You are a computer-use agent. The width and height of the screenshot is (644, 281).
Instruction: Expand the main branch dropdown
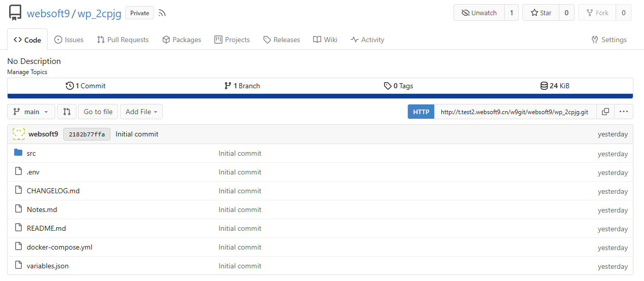pyautogui.click(x=31, y=112)
